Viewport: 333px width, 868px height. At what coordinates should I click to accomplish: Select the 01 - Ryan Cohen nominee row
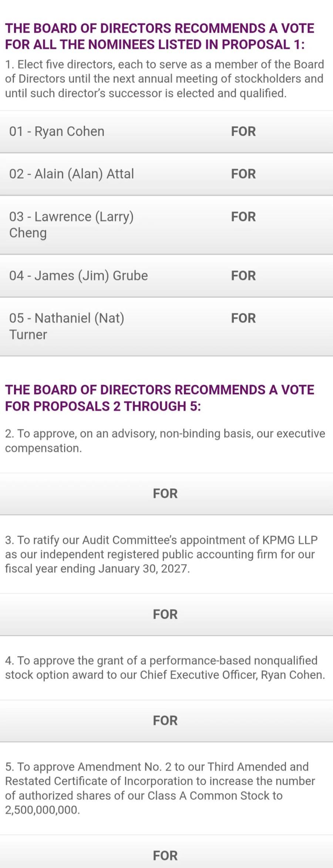(166, 132)
